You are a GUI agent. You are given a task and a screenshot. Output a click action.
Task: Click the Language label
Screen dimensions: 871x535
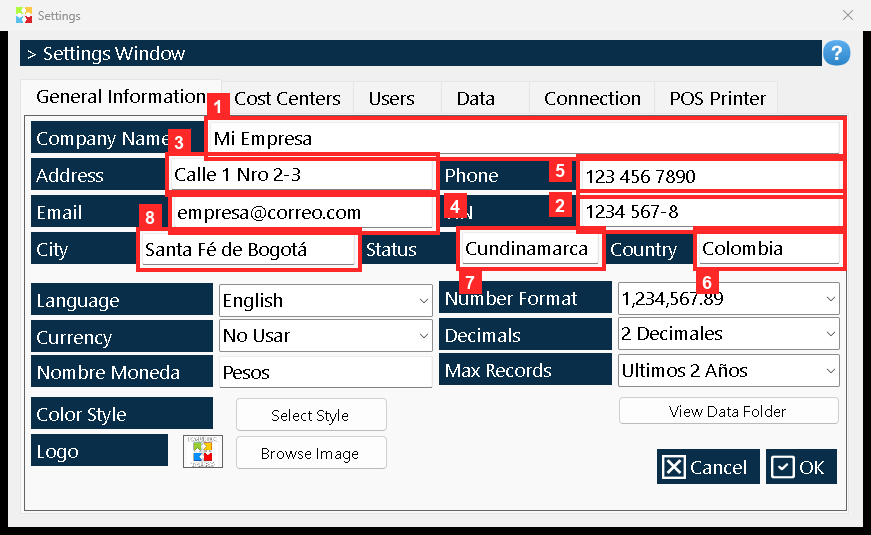click(x=122, y=300)
